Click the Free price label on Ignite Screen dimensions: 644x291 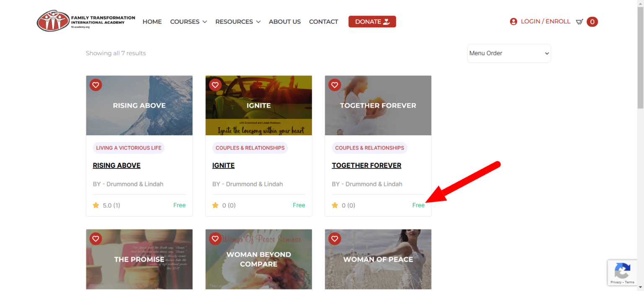(299, 205)
